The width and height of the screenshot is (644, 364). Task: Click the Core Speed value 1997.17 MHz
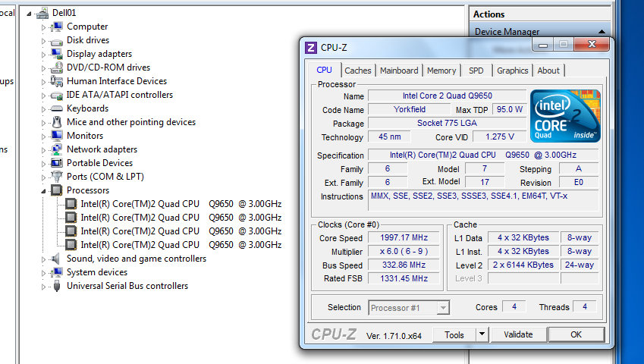click(404, 237)
